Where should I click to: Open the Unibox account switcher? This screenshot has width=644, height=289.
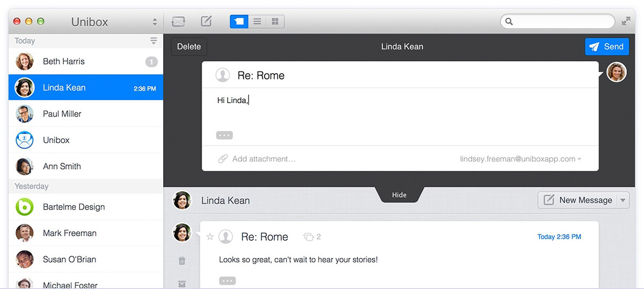(155, 22)
